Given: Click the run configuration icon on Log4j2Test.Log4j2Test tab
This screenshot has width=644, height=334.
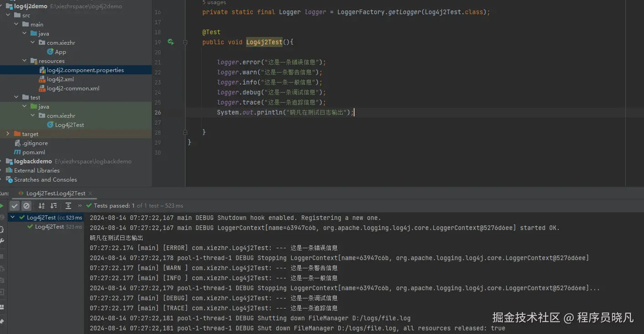Looking at the screenshot, I should click(21, 193).
